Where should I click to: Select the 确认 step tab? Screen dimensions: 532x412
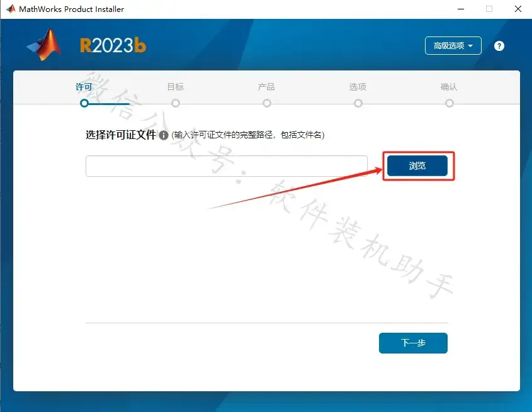(449, 87)
